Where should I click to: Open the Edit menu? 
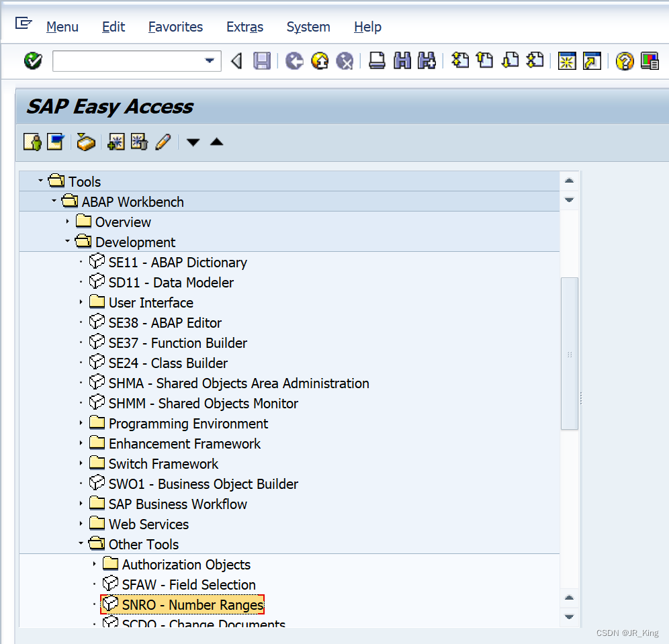[x=114, y=27]
